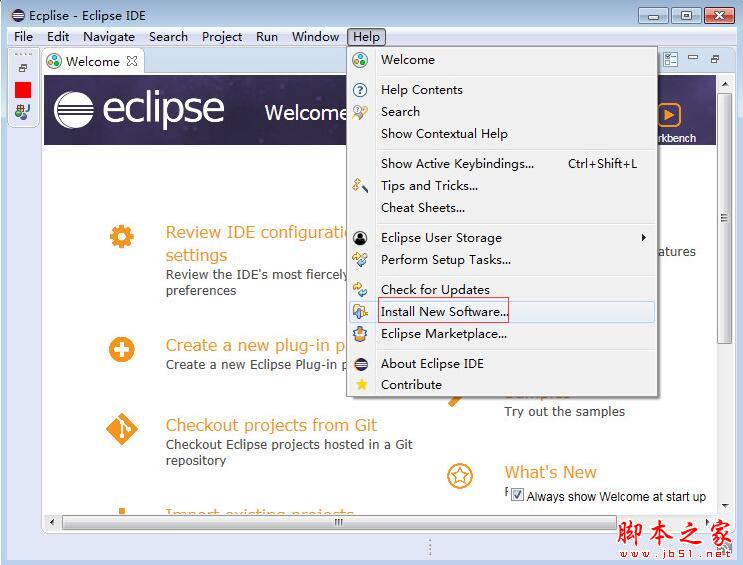Expand the Eclipse User Storage submenu arrow

click(643, 237)
